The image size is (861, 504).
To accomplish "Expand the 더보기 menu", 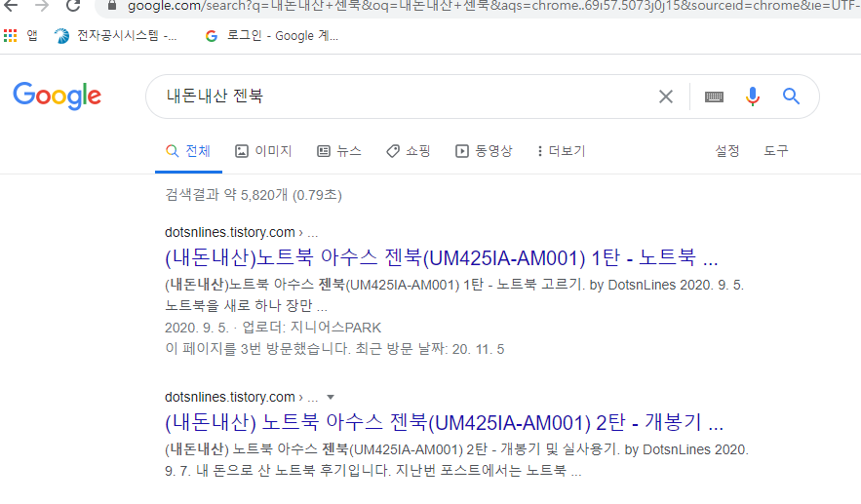I will pos(562,151).
